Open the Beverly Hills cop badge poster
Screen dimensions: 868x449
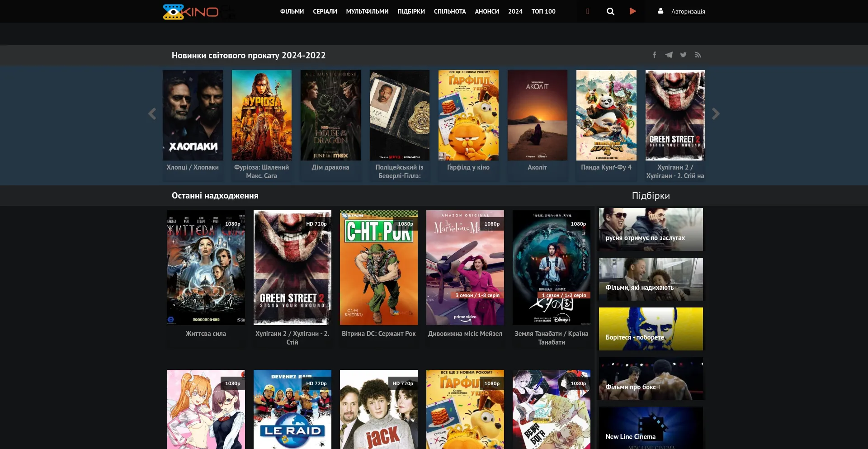pos(400,115)
